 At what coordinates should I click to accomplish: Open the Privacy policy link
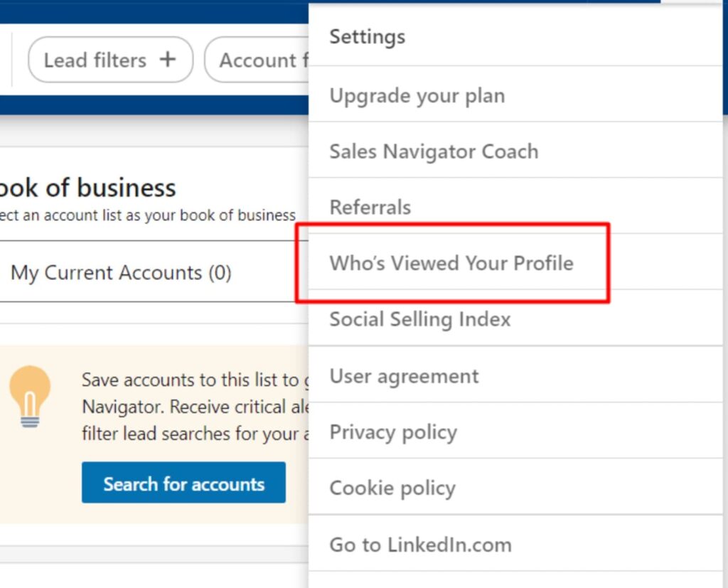click(393, 432)
